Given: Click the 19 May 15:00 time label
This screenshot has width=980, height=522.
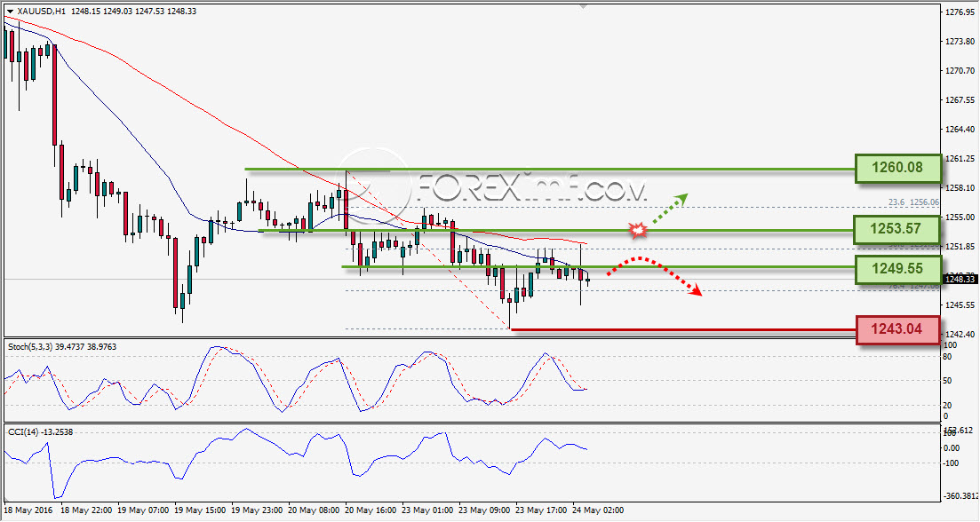Looking at the screenshot, I should coord(200,510).
